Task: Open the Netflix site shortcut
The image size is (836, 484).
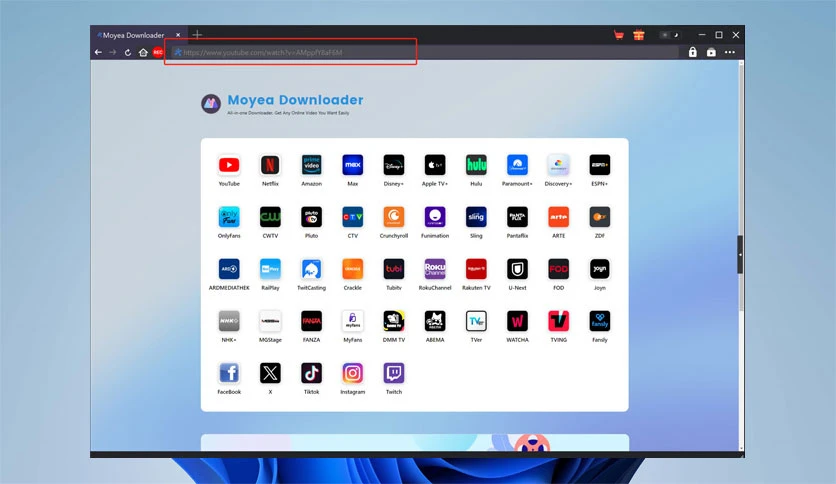Action: pyautogui.click(x=270, y=165)
